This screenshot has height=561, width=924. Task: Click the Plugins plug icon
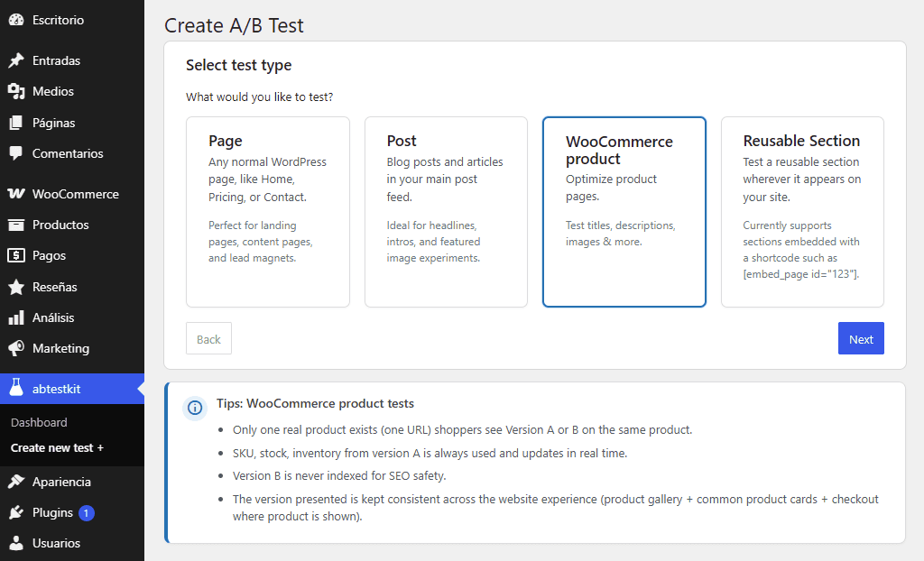click(16, 512)
